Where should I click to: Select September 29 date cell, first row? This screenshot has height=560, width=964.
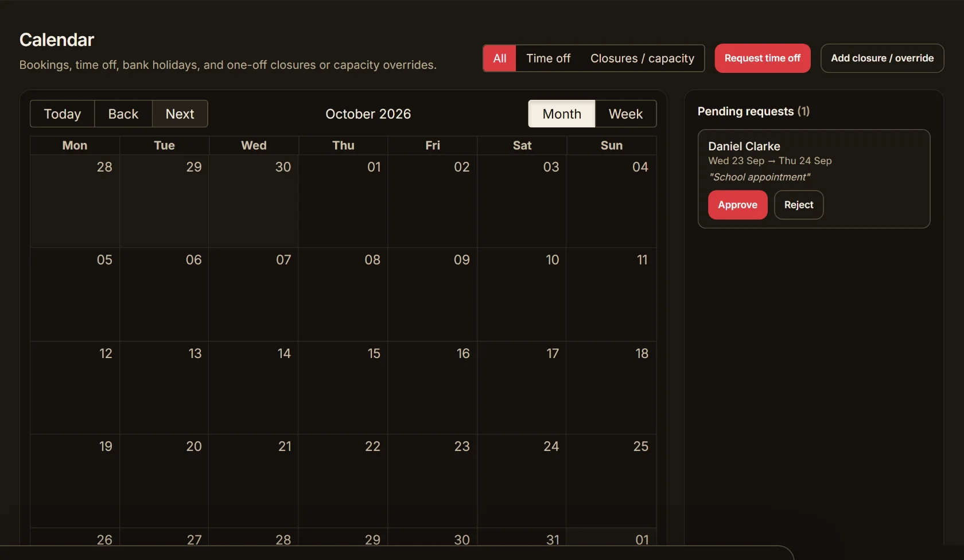(164, 201)
